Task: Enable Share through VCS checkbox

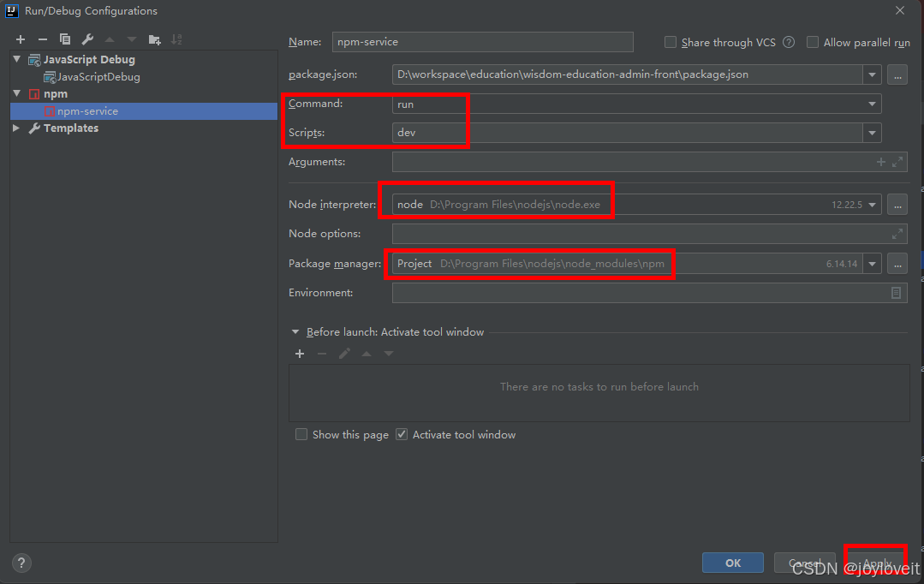Action: click(x=670, y=42)
